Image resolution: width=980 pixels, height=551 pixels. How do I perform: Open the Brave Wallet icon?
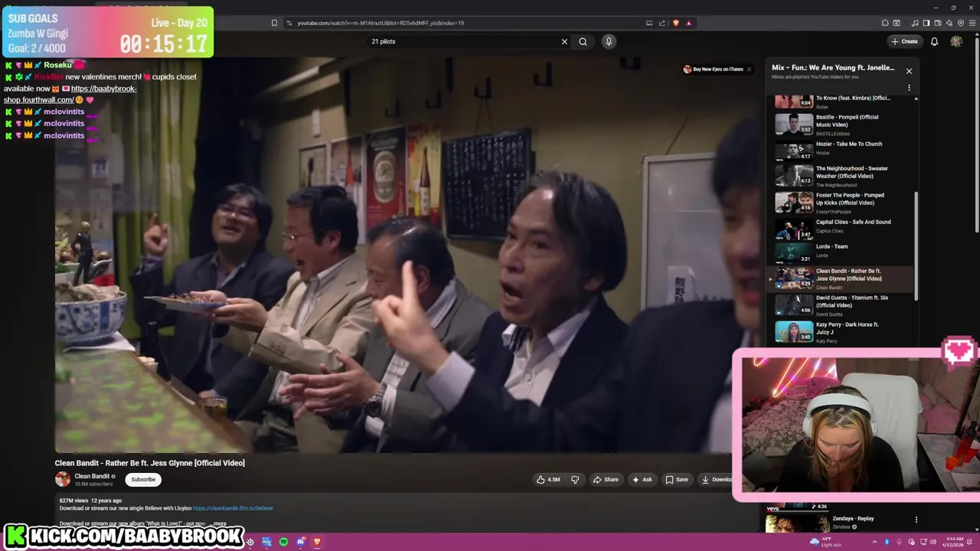pyautogui.click(x=937, y=23)
